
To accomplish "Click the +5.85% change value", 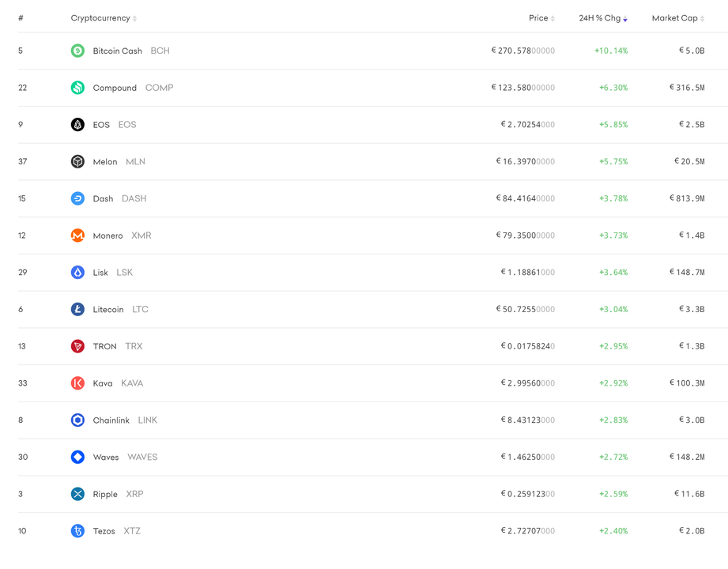I will click(x=613, y=124).
